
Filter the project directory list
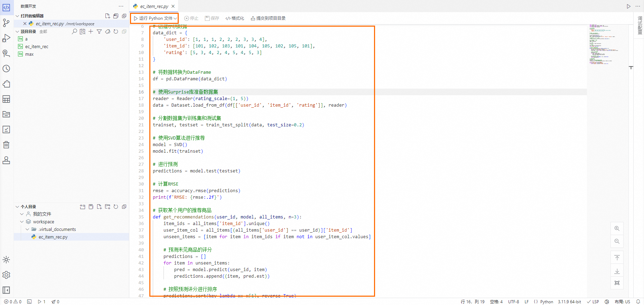pyautogui.click(x=99, y=32)
